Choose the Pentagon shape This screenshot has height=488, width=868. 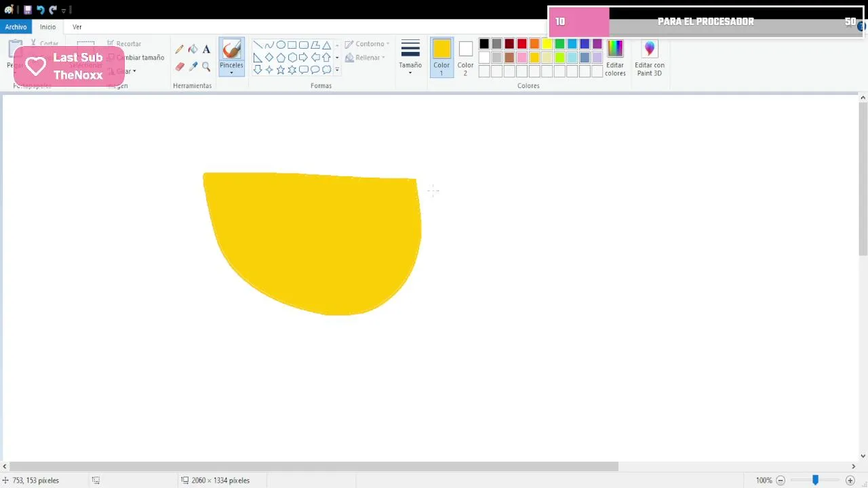[x=281, y=58]
